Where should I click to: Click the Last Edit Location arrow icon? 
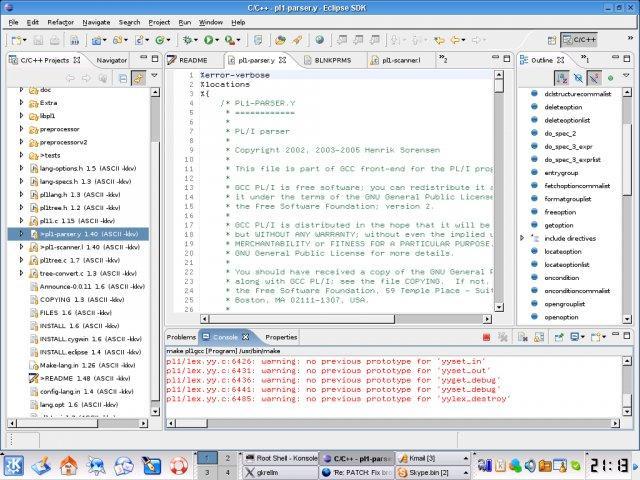click(440, 40)
